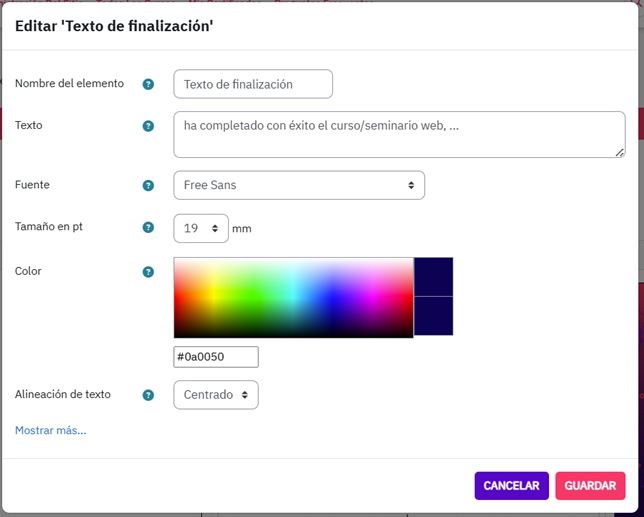This screenshot has width=644, height=517.
Task: Click the hex color field #0a0050
Action: pyautogui.click(x=216, y=357)
